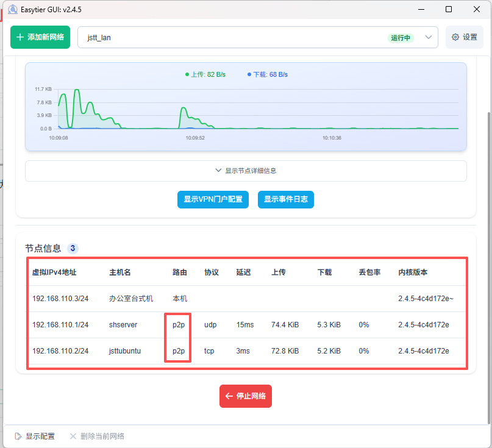The height and width of the screenshot is (448, 492).
Task: Click the left arrow icon on stop button
Action: point(229,396)
